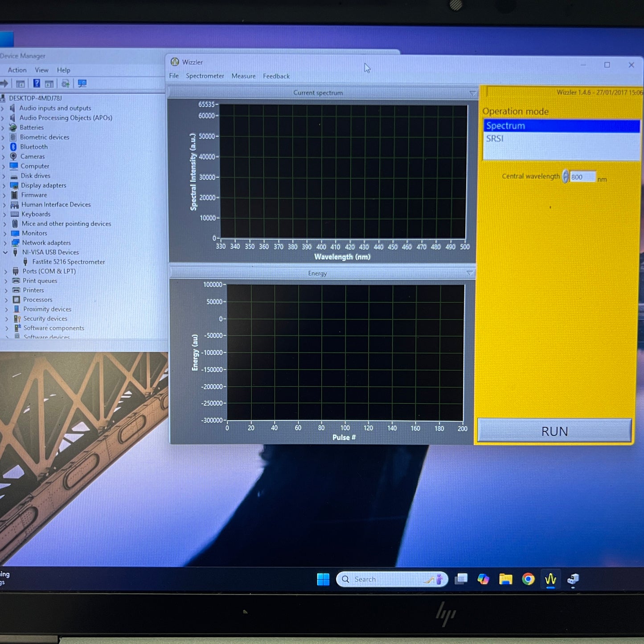Image resolution: width=644 pixels, height=644 pixels.
Task: Click the central wavelength value field
Action: (582, 177)
